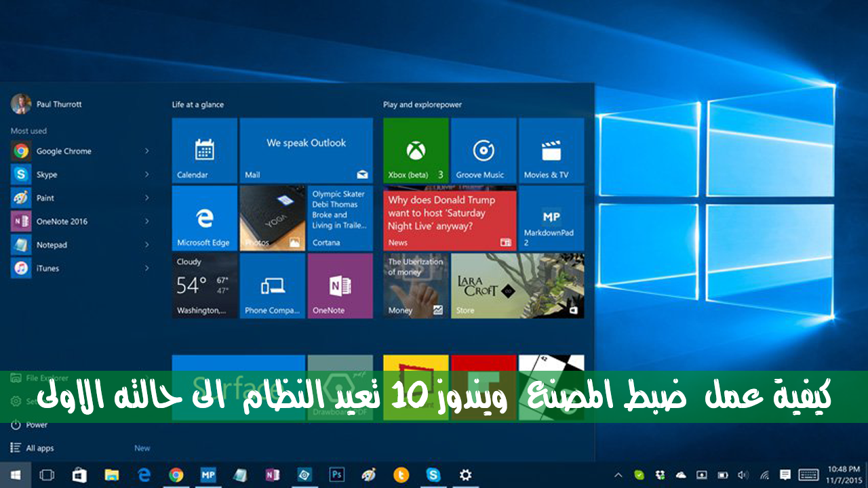The height and width of the screenshot is (488, 868).
Task: Open the News tile about Donald Trump
Action: coord(450,220)
